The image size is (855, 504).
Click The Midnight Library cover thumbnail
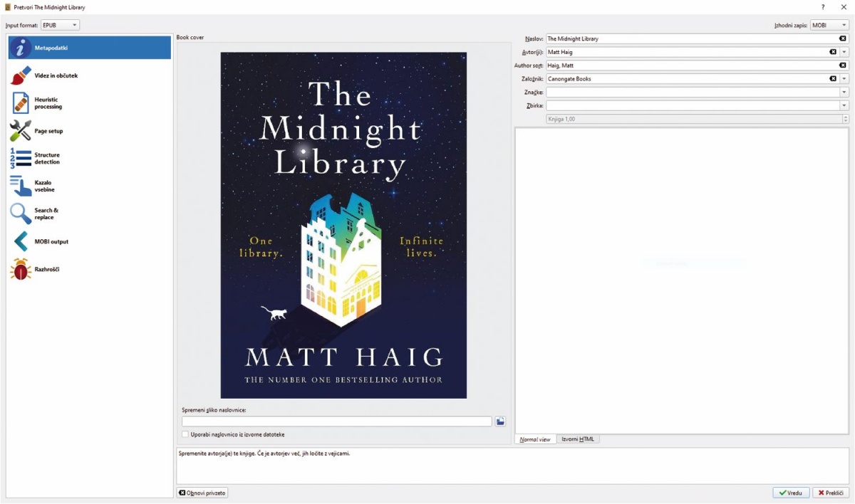pyautogui.click(x=343, y=225)
